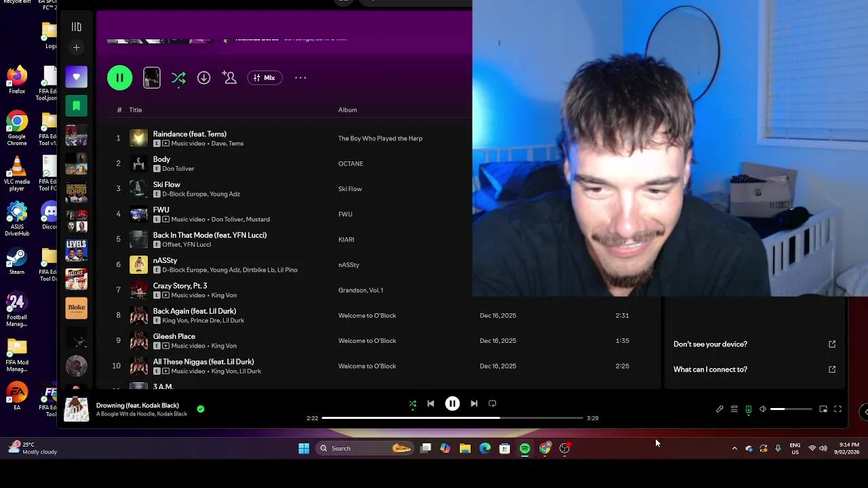
Task: Open Microsoft Edge from the taskbar
Action: 485,448
